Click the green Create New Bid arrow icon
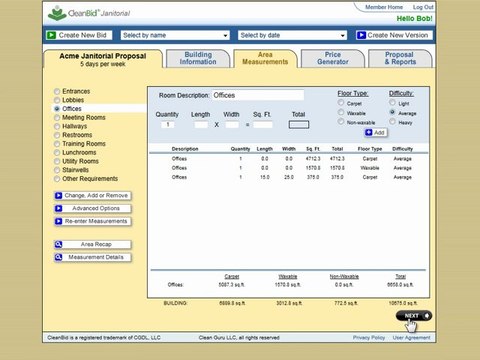Image resolution: width=480 pixels, height=360 pixels. [51, 35]
